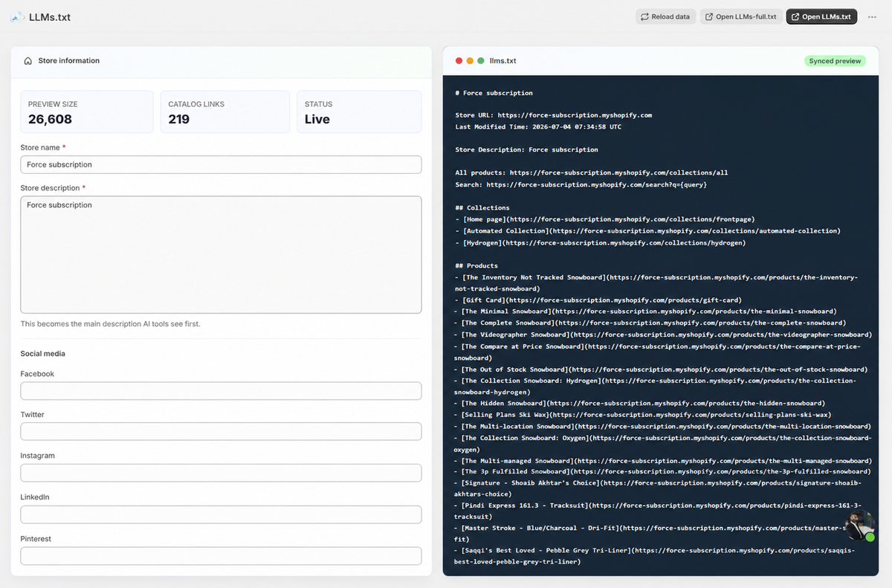
Task: Click the Store description text area
Action: tap(221, 254)
